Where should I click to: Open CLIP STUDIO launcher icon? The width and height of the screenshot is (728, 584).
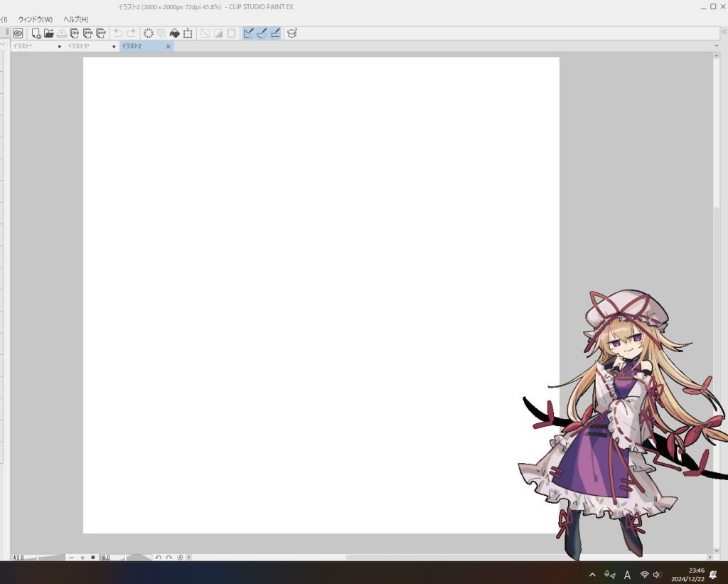pos(18,33)
